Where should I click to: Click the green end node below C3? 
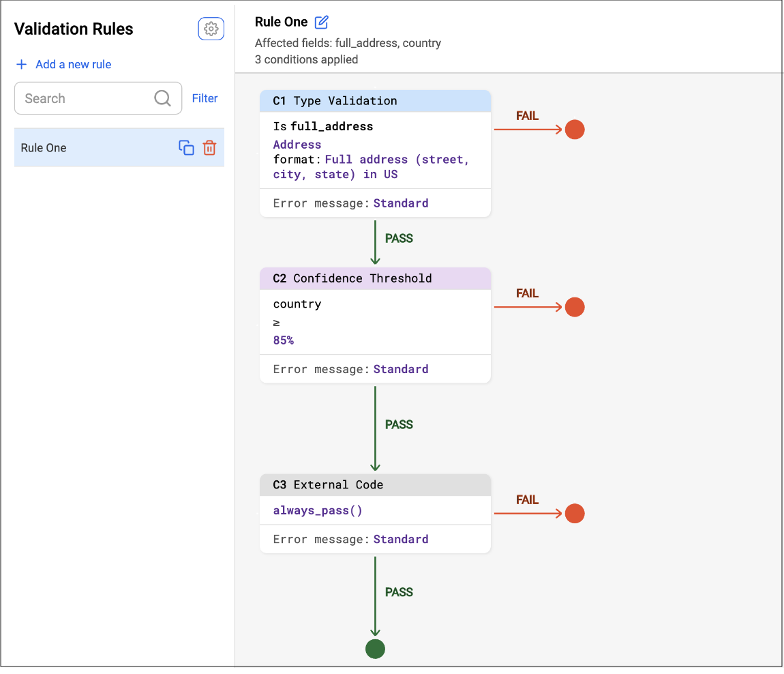[375, 649]
